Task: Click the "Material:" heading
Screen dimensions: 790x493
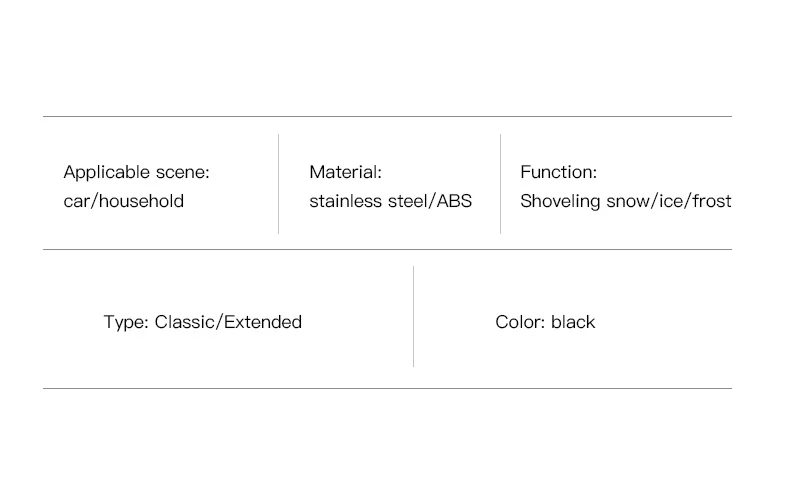Action: [x=346, y=172]
